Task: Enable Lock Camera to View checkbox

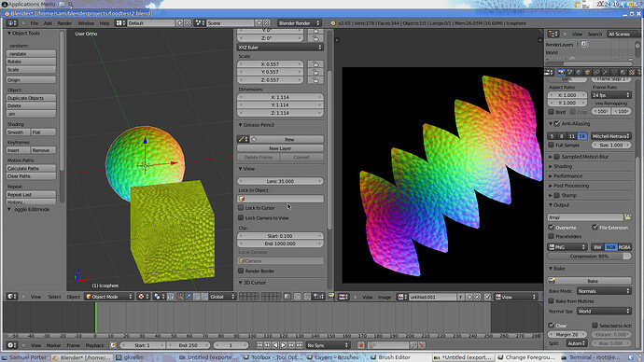Action: tap(241, 217)
